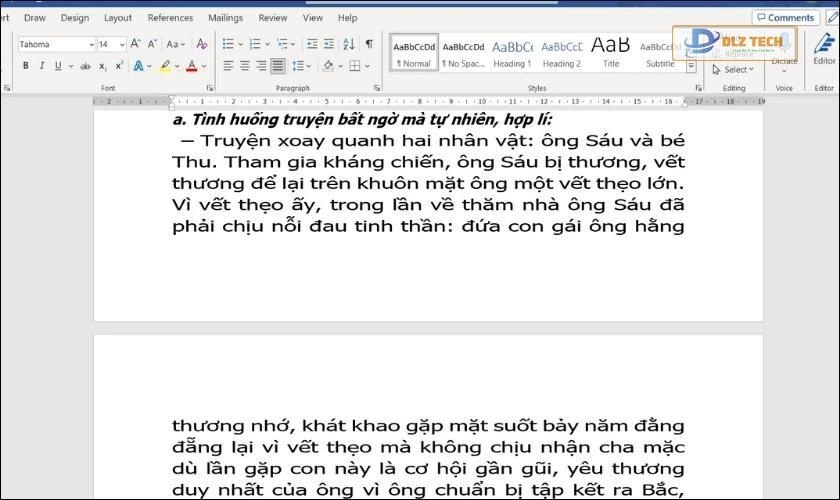The image size is (840, 500).
Task: Apply subscript formatting
Action: 104,66
